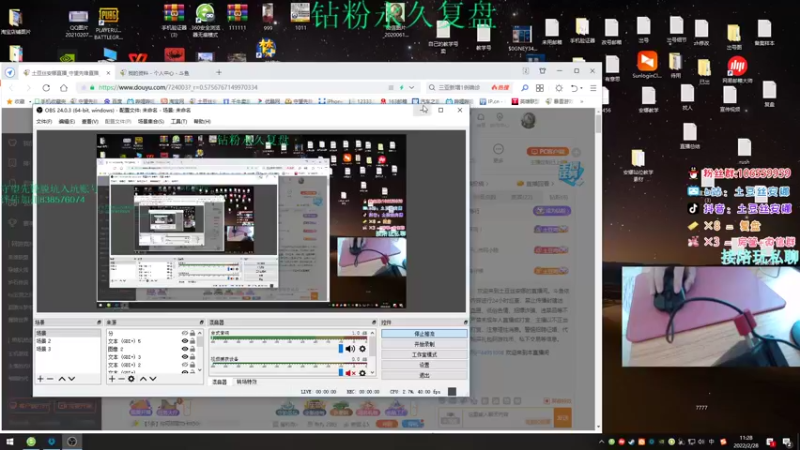Adjust the second mixer channel's volume slider handle
This screenshot has height=450, width=800.
click(341, 373)
